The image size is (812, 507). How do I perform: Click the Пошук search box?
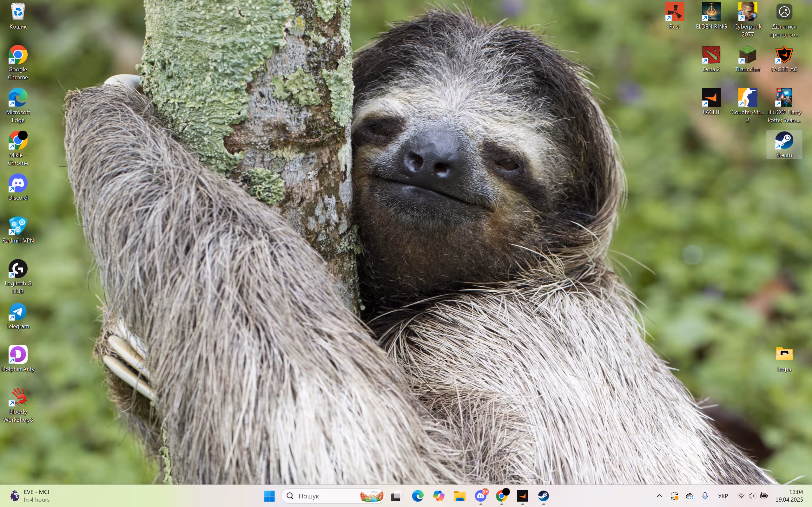pyautogui.click(x=333, y=496)
